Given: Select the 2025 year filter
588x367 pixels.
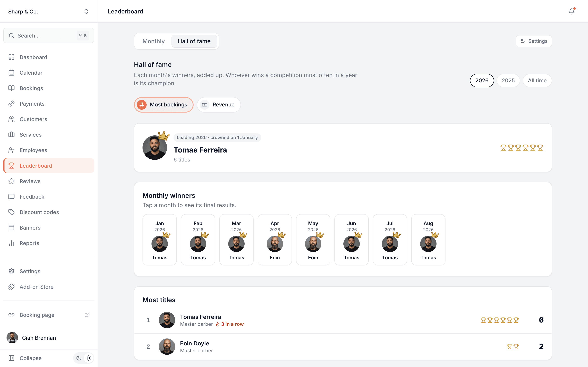Looking at the screenshot, I should click(508, 81).
